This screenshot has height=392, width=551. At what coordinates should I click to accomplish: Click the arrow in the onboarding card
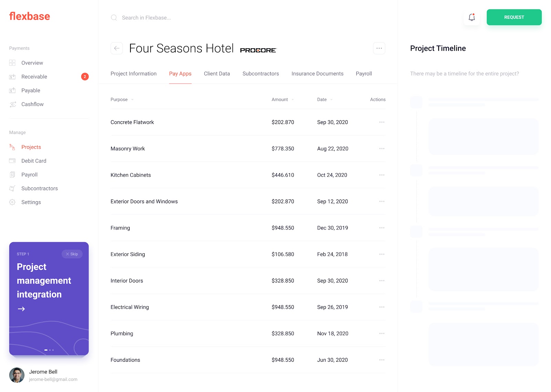coord(21,309)
